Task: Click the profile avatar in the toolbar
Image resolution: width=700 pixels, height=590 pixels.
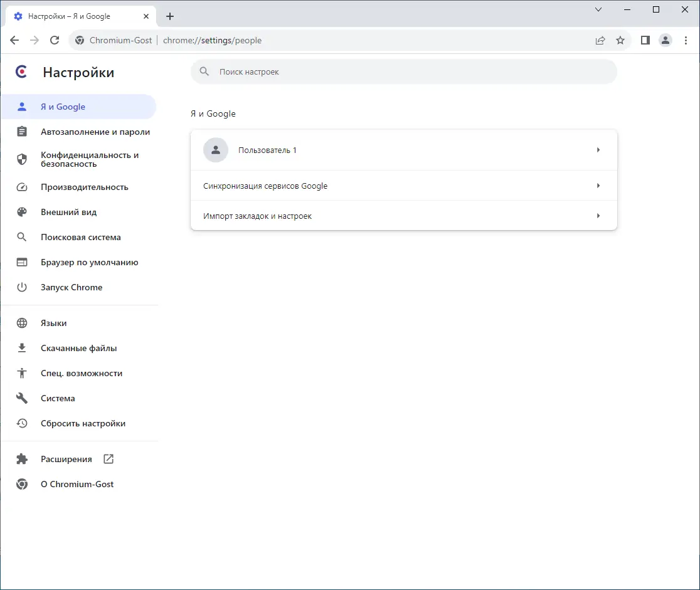Action: tap(666, 40)
